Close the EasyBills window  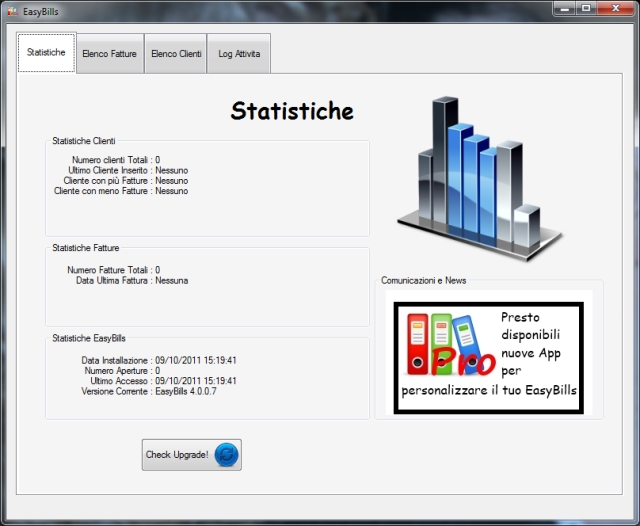point(616,8)
